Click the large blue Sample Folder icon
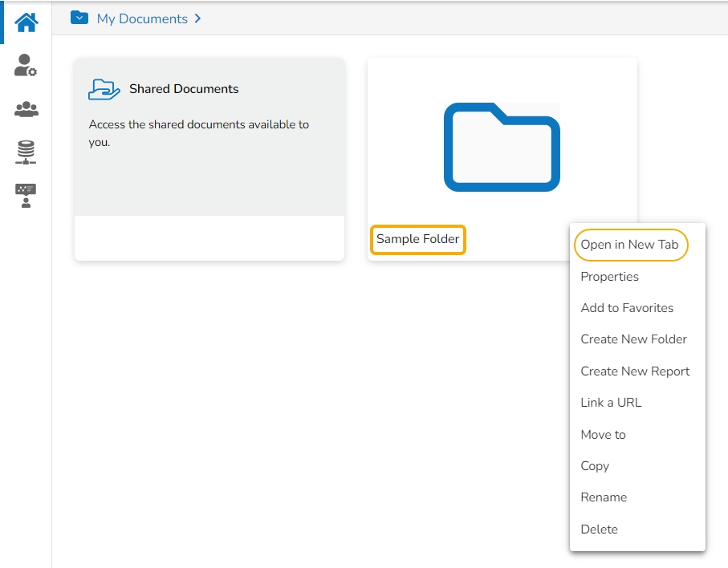728x568 pixels. pyautogui.click(x=502, y=148)
